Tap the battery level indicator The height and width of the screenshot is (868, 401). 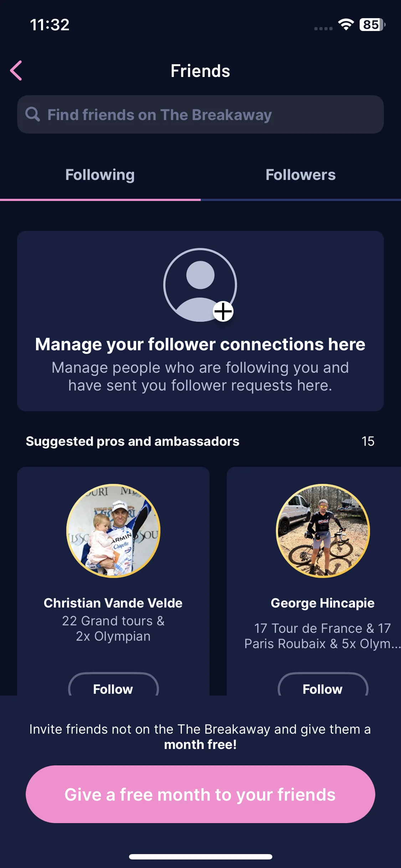[372, 25]
